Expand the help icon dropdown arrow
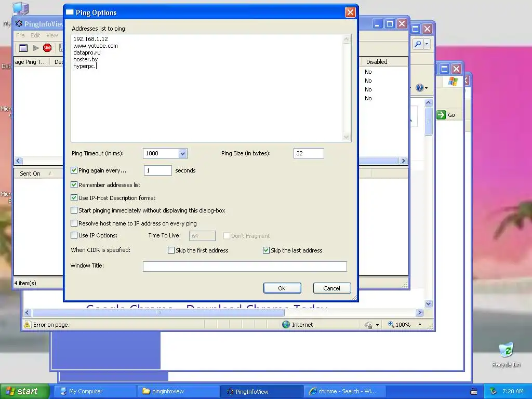 [x=427, y=88]
